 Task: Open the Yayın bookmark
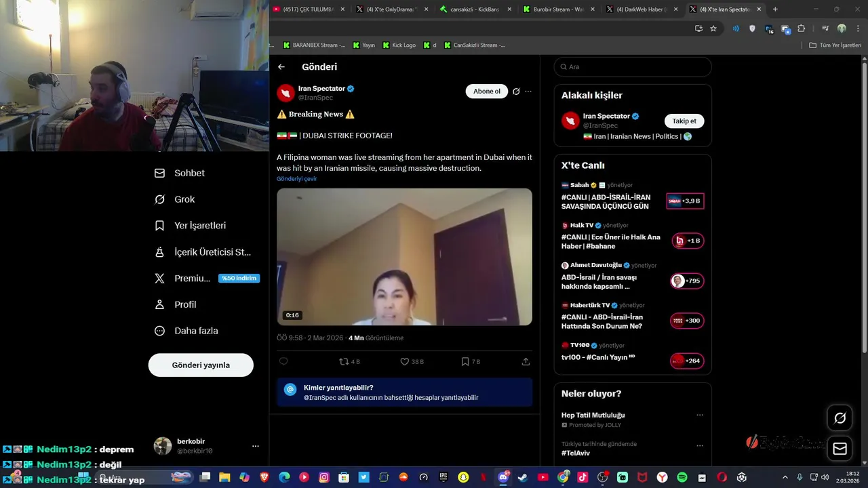click(363, 45)
